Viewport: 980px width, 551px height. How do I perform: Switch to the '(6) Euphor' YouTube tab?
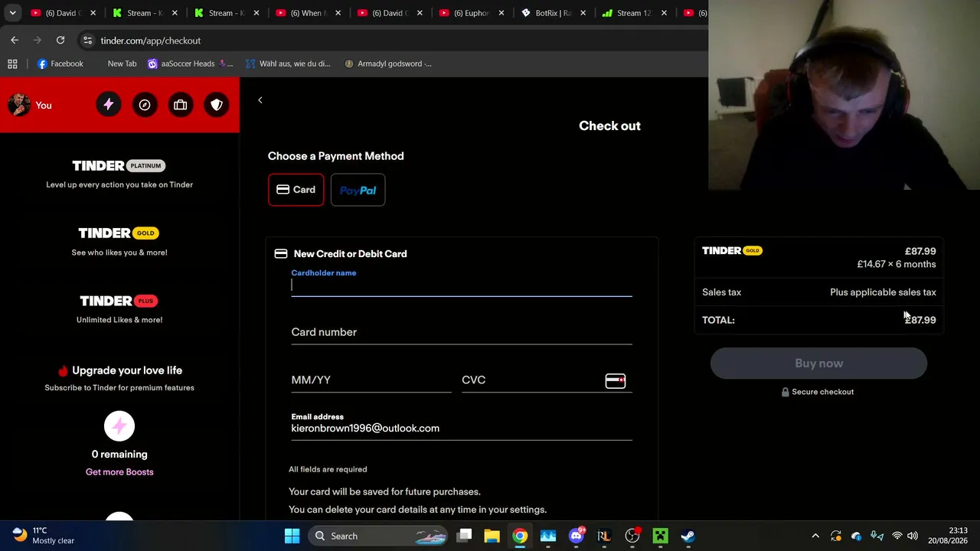pos(468,13)
